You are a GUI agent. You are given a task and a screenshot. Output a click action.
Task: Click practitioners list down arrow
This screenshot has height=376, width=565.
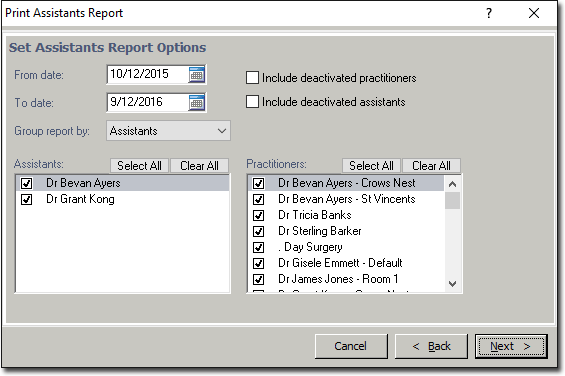coord(453,284)
